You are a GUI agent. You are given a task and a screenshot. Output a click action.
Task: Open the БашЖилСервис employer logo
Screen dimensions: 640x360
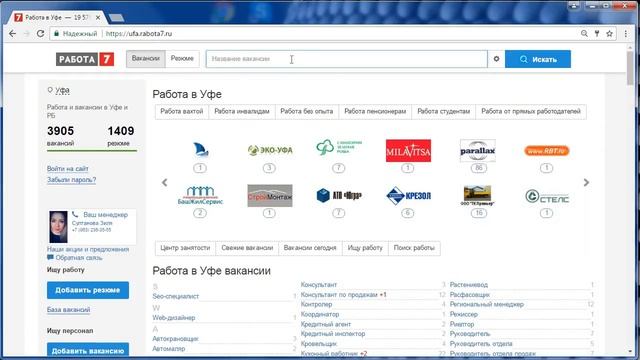point(200,196)
